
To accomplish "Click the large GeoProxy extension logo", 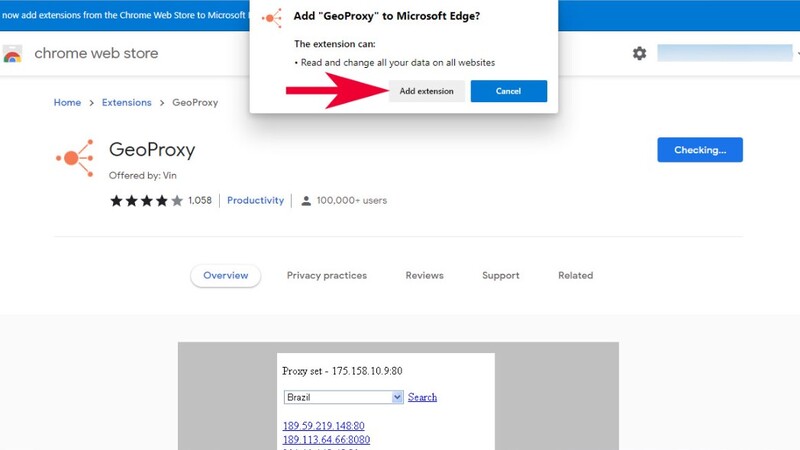I will (x=75, y=158).
